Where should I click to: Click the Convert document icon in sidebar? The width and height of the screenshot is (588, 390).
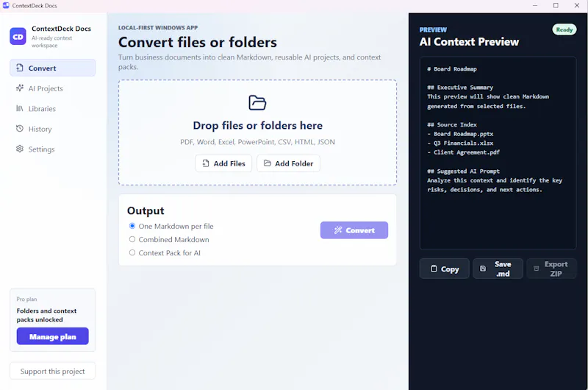(x=20, y=68)
